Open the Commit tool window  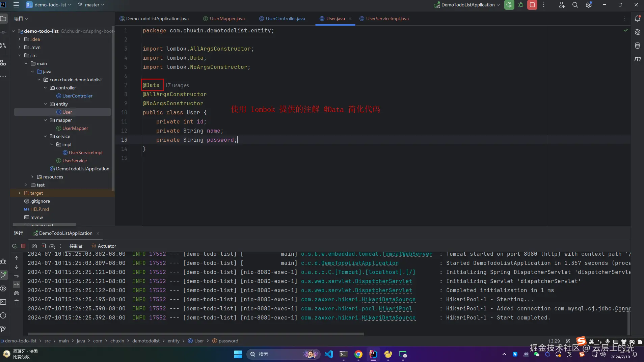coord(3,32)
